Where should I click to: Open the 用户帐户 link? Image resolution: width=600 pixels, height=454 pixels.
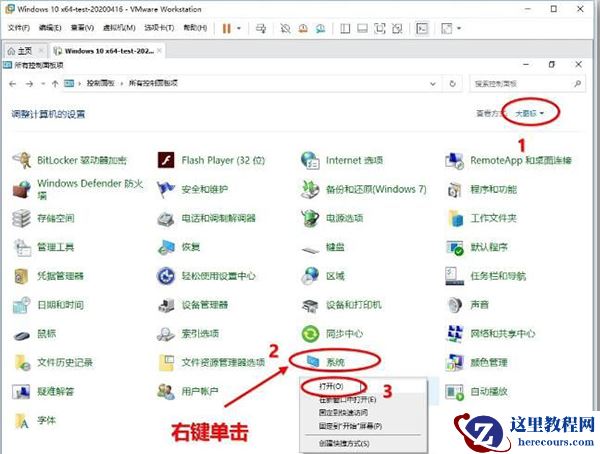pos(200,392)
